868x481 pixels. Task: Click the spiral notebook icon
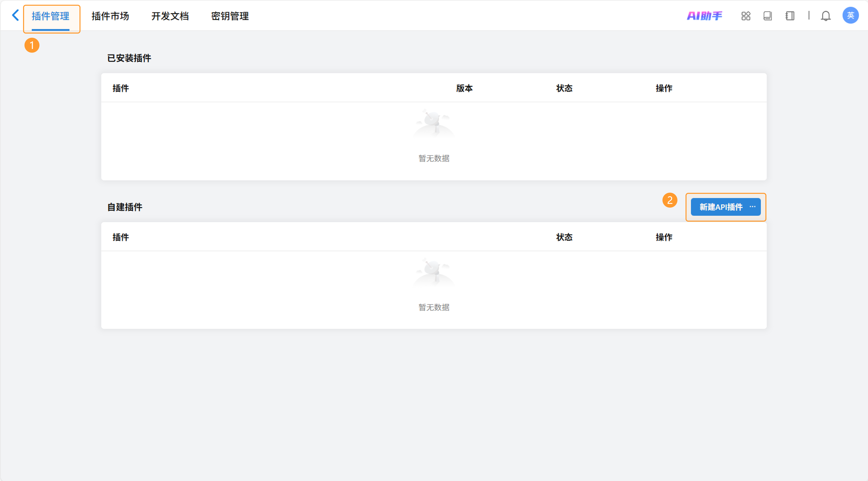click(789, 16)
